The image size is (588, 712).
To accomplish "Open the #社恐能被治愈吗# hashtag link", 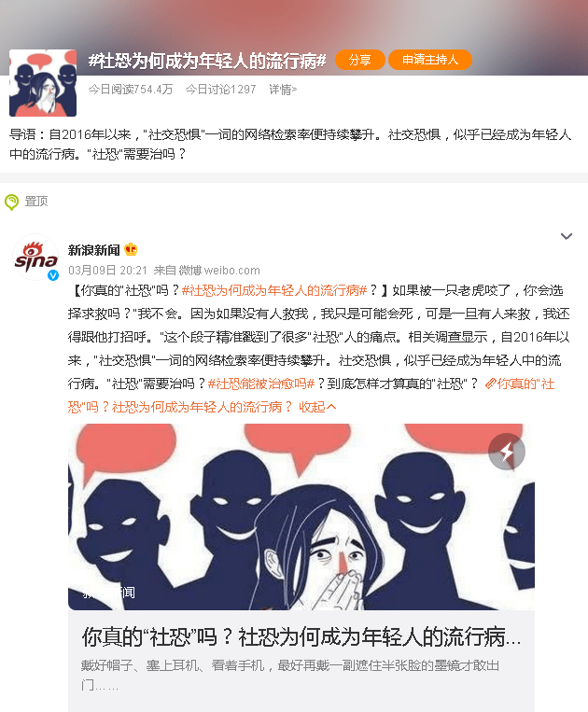I will (261, 384).
